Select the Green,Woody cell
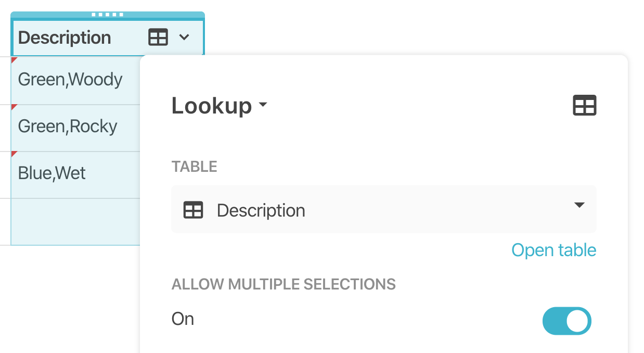Image resolution: width=644 pixels, height=353 pixels. pyautogui.click(x=70, y=80)
